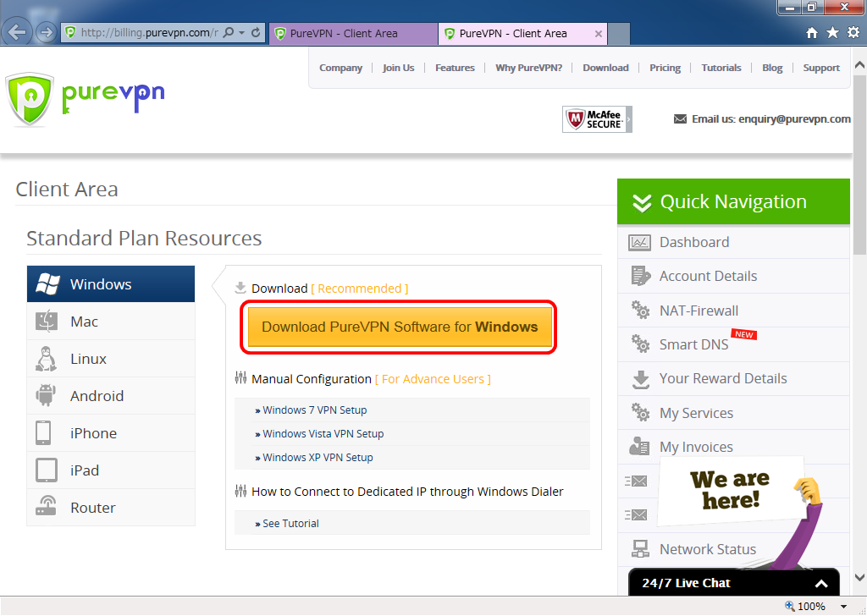Open the Why PureVPN? menu item
Screen dimensions: 867x616
tap(528, 68)
